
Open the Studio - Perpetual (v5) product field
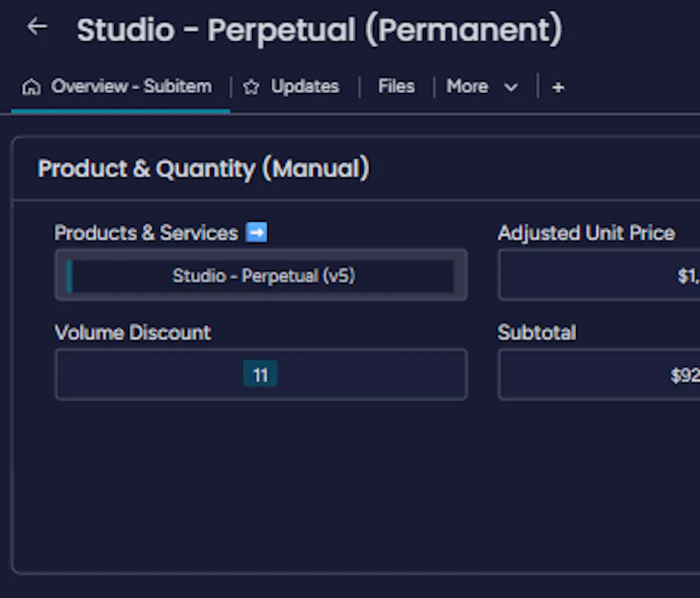click(264, 276)
